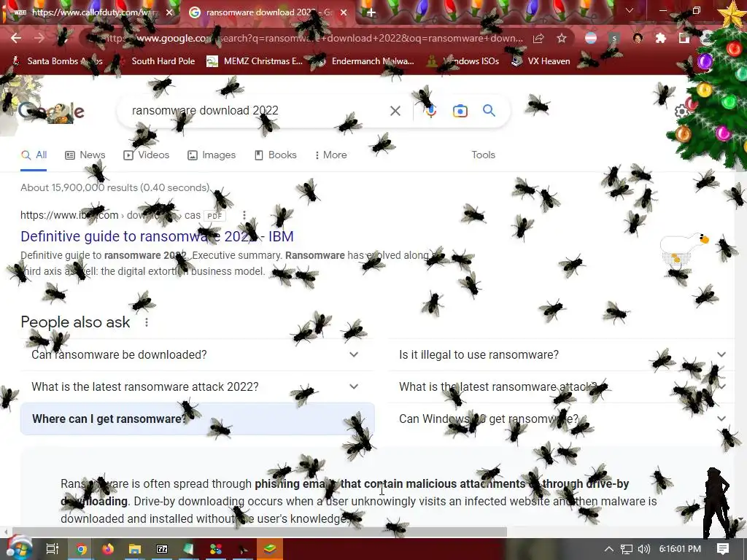747x560 pixels.
Task: Expand 'What is the latest ransomware attack 2022?'
Action: [197, 386]
